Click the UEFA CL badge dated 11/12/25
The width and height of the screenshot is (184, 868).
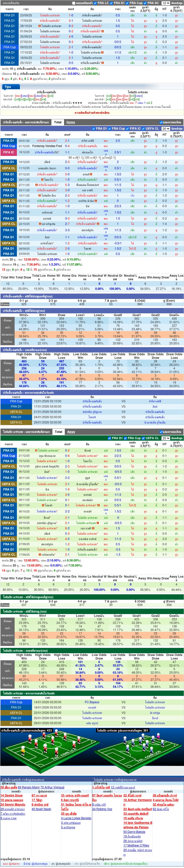[x=9, y=168]
